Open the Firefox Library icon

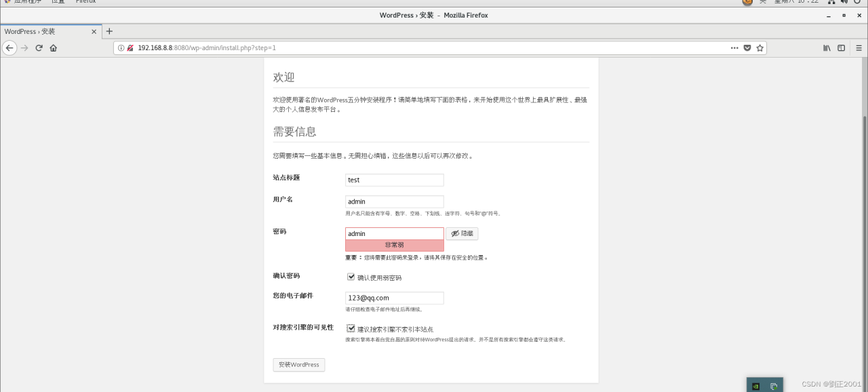[x=827, y=48]
